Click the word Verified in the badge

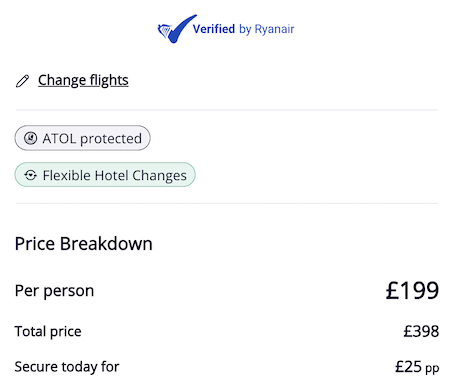pyautogui.click(x=214, y=29)
